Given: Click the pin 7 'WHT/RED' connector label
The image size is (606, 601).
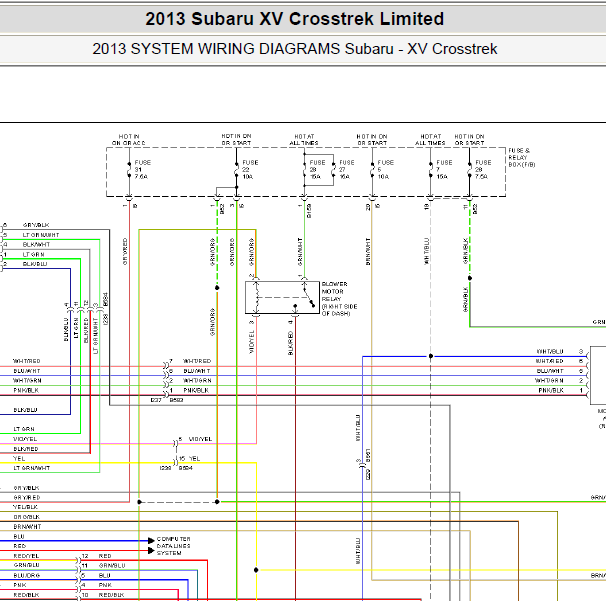Looking at the screenshot, I should [197, 361].
